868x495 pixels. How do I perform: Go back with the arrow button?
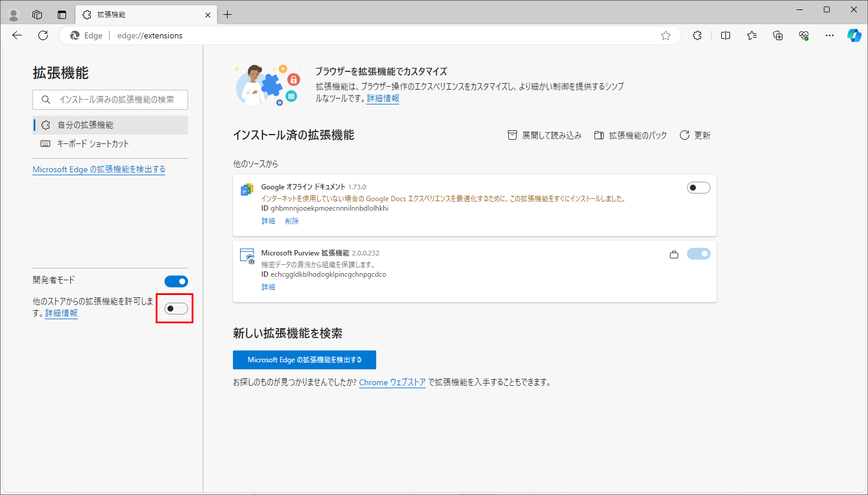17,35
